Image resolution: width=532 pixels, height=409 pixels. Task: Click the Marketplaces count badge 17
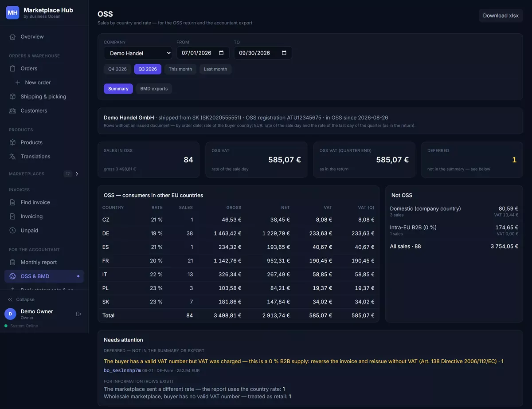(x=68, y=174)
